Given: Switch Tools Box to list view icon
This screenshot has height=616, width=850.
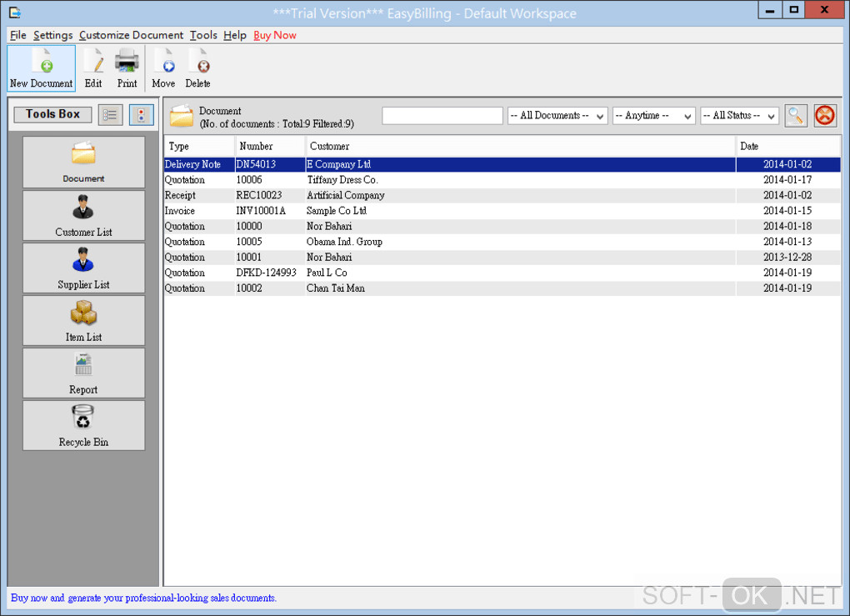Looking at the screenshot, I should click(110, 115).
